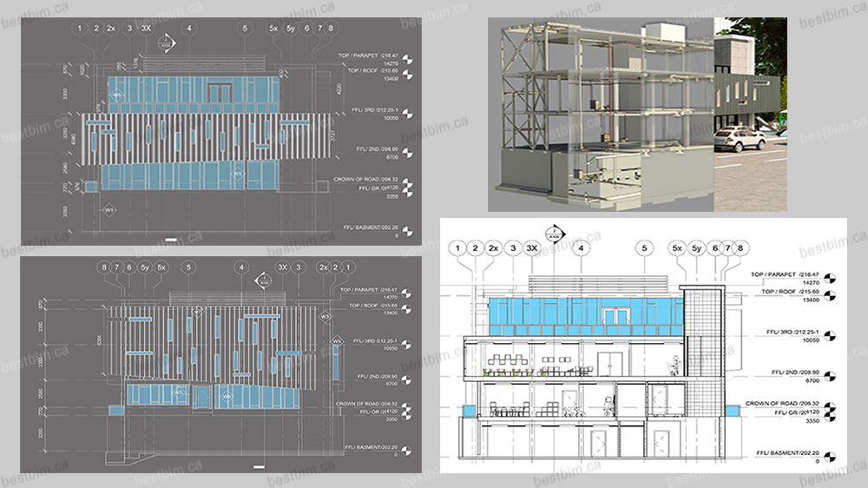The image size is (868, 488).
Task: Select grid bubble 5y in the white section
Action: pos(696,248)
